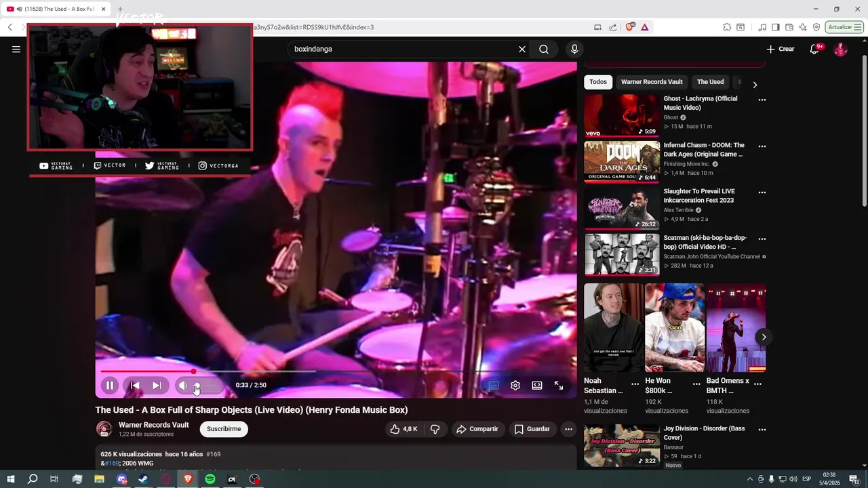This screenshot has width=868, height=488.
Task: Open Brave Rewards triangle icon
Action: click(644, 27)
